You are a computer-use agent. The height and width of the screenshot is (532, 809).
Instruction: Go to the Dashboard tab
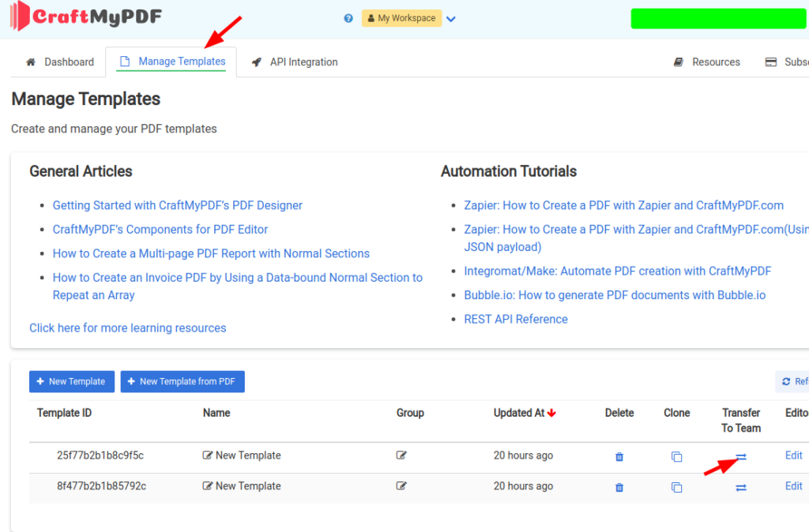[x=60, y=62]
